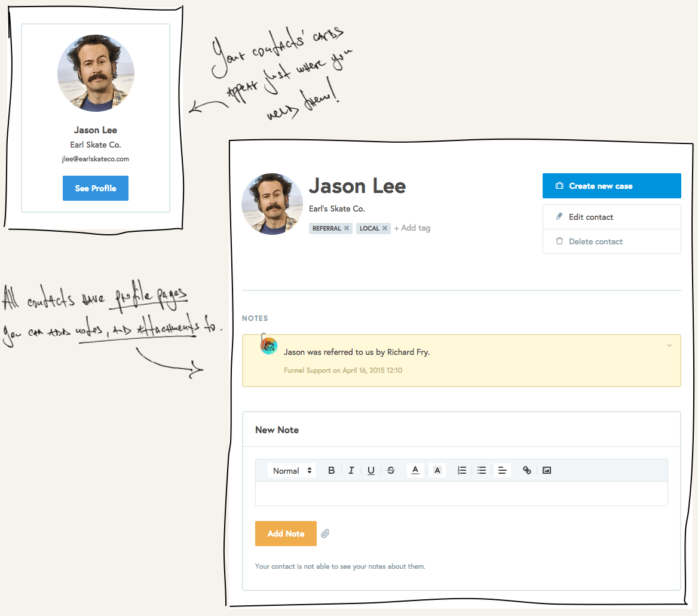698x616 pixels.
Task: Click the LOCAL tag label
Action: 369,228
